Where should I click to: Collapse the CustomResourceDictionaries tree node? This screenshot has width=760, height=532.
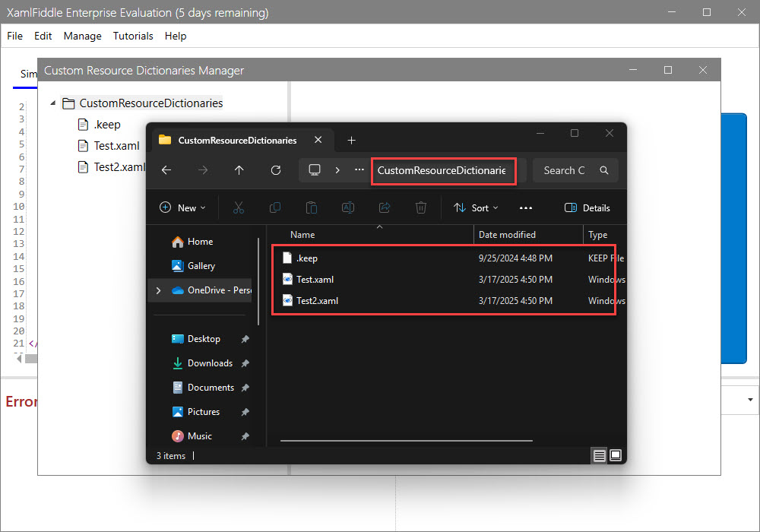click(x=53, y=103)
